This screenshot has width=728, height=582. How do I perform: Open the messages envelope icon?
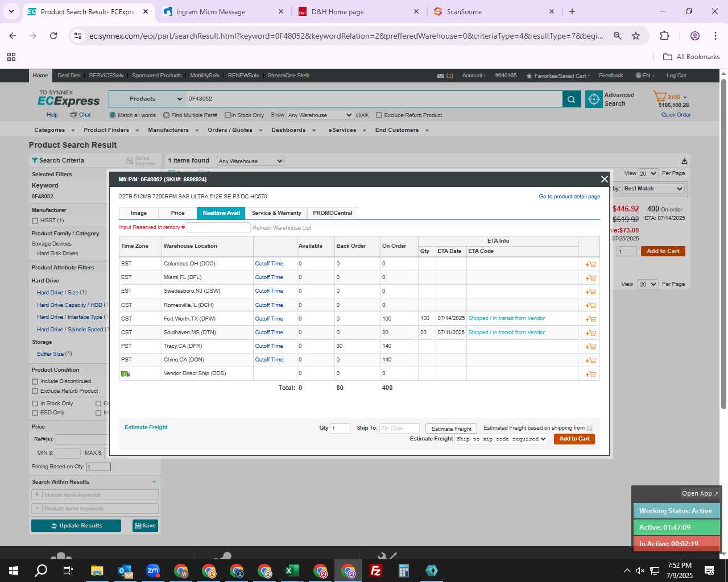441,76
